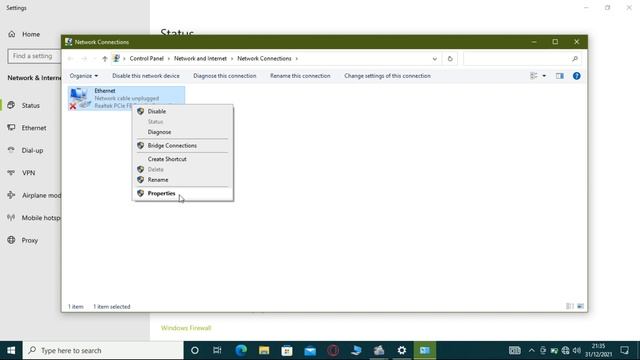The width and height of the screenshot is (640, 360).
Task: Click the Back navigation arrow
Action: pos(70,59)
